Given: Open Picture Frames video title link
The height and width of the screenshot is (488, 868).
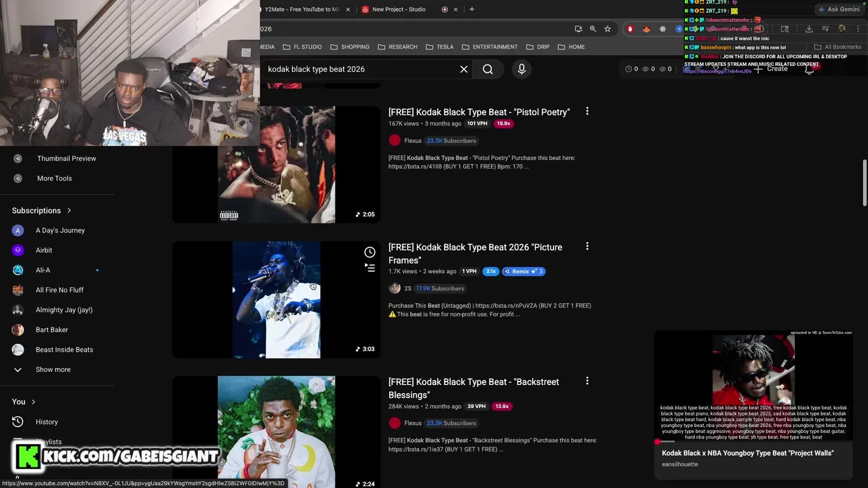Looking at the screenshot, I should 475,253.
